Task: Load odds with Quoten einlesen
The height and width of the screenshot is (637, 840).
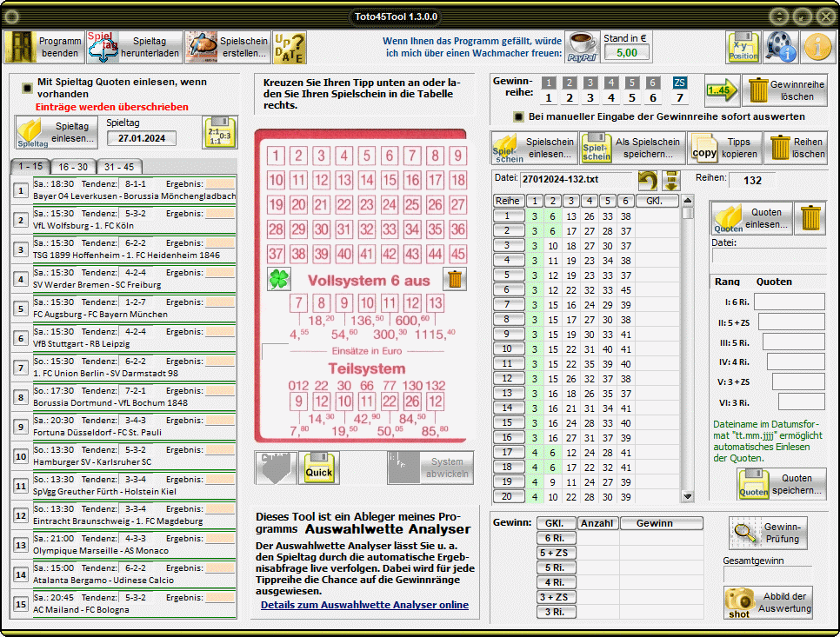Action: 753,218
